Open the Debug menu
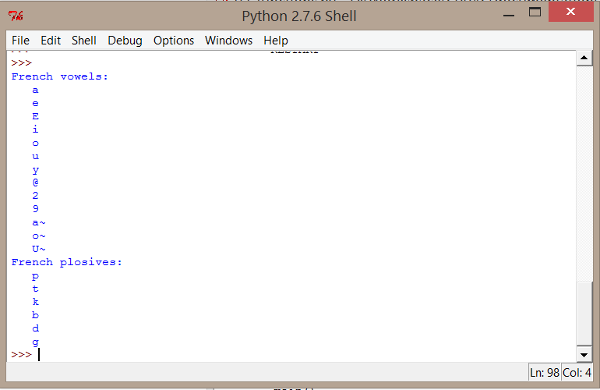Viewport: 600px width, 390px height. tap(125, 40)
